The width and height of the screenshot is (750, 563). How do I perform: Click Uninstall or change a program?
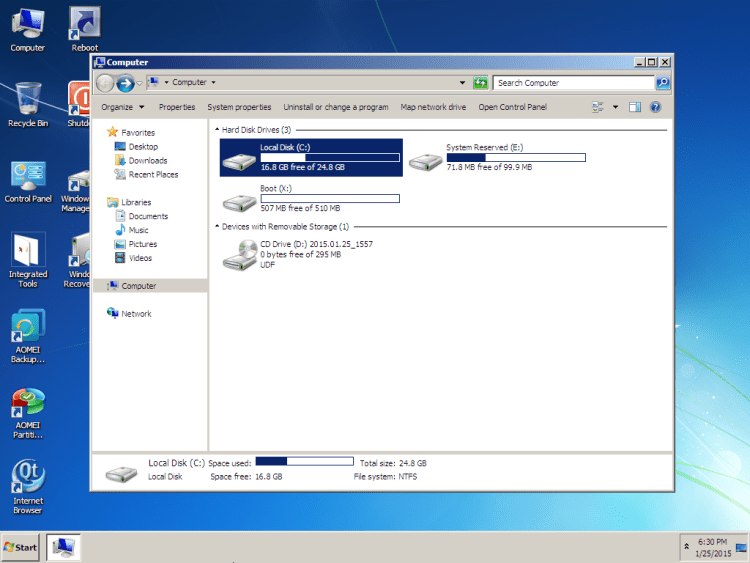pos(336,107)
